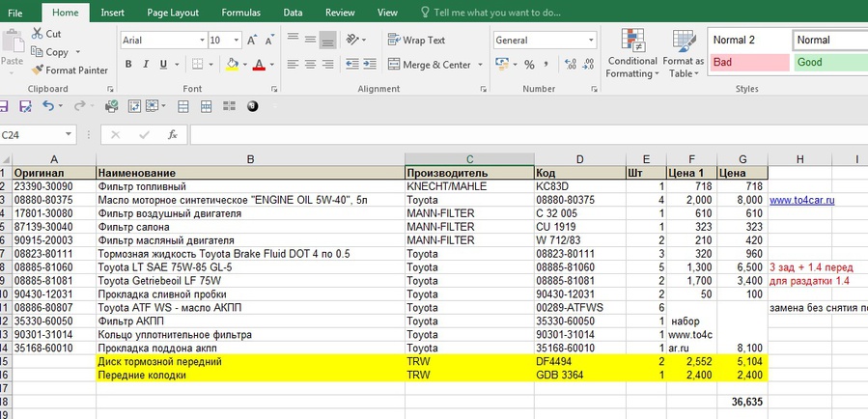Click Merge & Center button
The height and width of the screenshot is (419, 868).
430,65
